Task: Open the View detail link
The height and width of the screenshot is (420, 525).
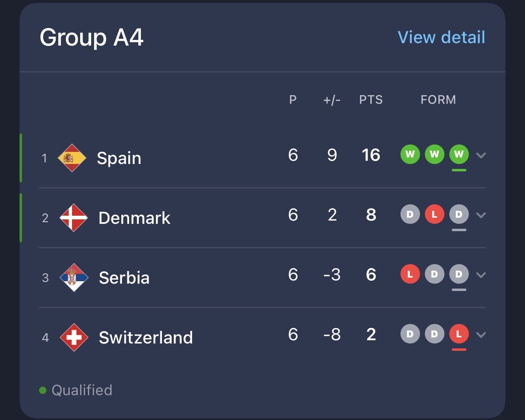Action: pyautogui.click(x=441, y=37)
